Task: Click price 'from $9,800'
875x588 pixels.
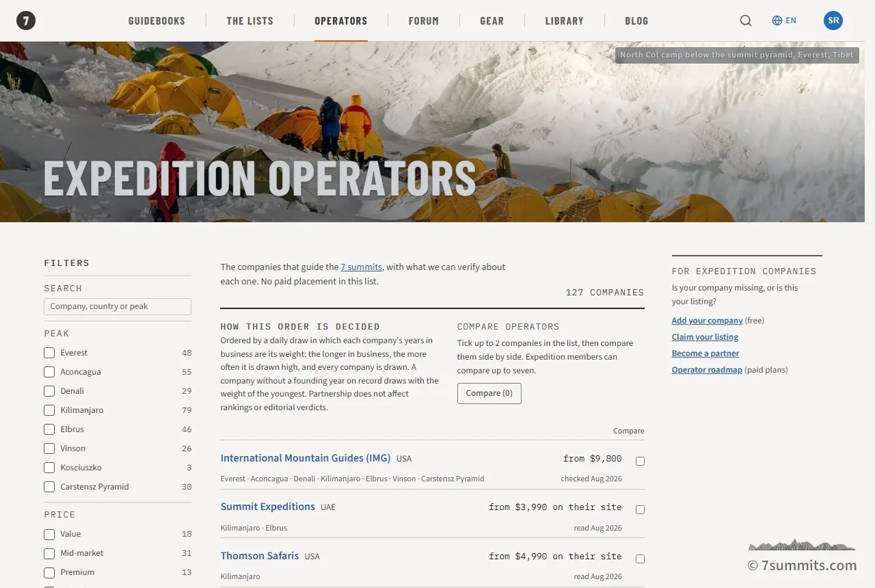Action: click(593, 458)
